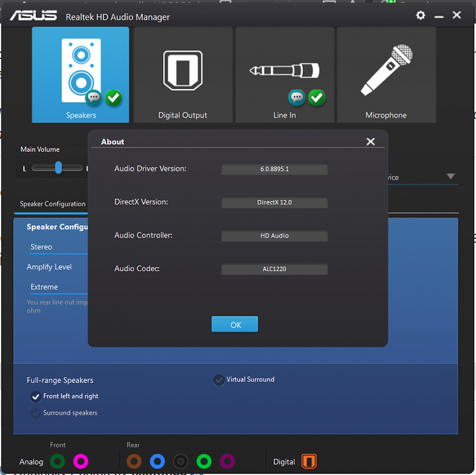
Task: Click the Audio Driver Version label
Action: click(x=150, y=168)
